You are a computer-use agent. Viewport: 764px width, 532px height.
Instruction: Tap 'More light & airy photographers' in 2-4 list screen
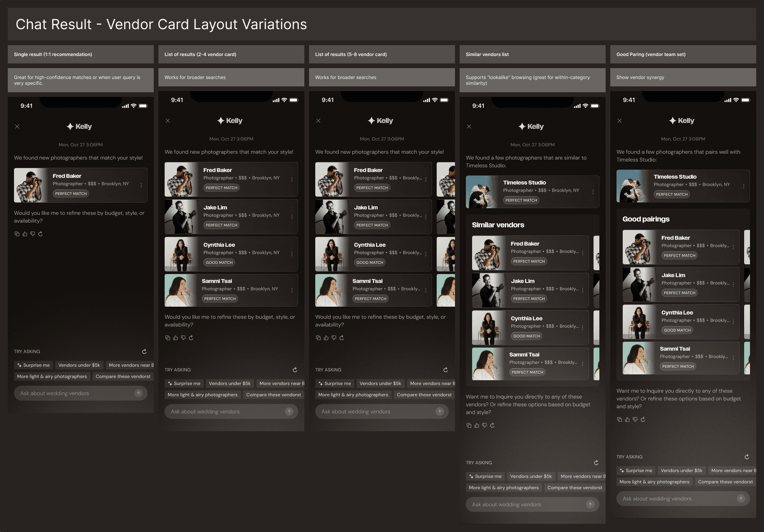pyautogui.click(x=202, y=395)
